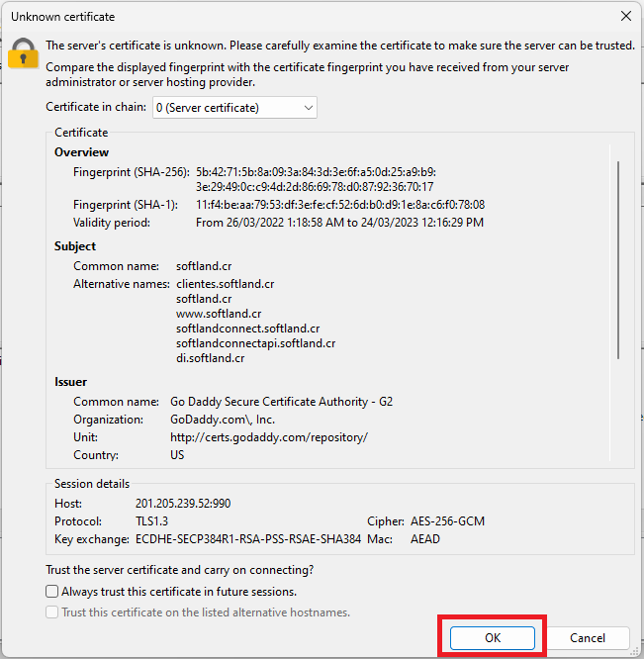Viewport: 644px width, 659px height.
Task: Click issuer name Go Daddy Secure Certificate Authority
Action: click(x=282, y=402)
